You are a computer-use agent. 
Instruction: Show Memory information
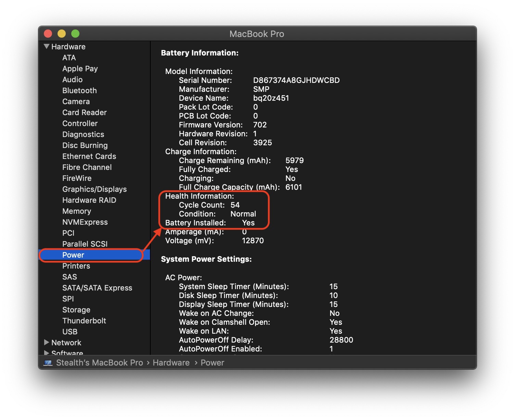click(77, 211)
